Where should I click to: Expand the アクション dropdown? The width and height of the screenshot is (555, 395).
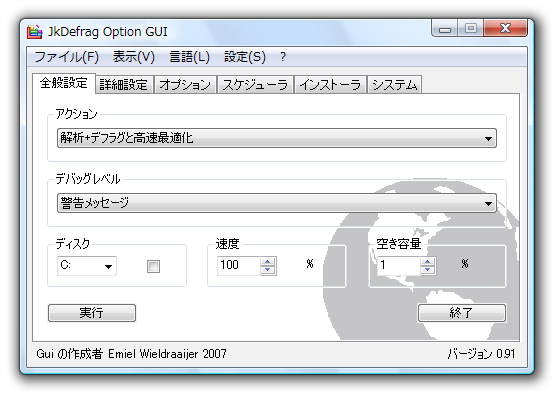(x=277, y=138)
